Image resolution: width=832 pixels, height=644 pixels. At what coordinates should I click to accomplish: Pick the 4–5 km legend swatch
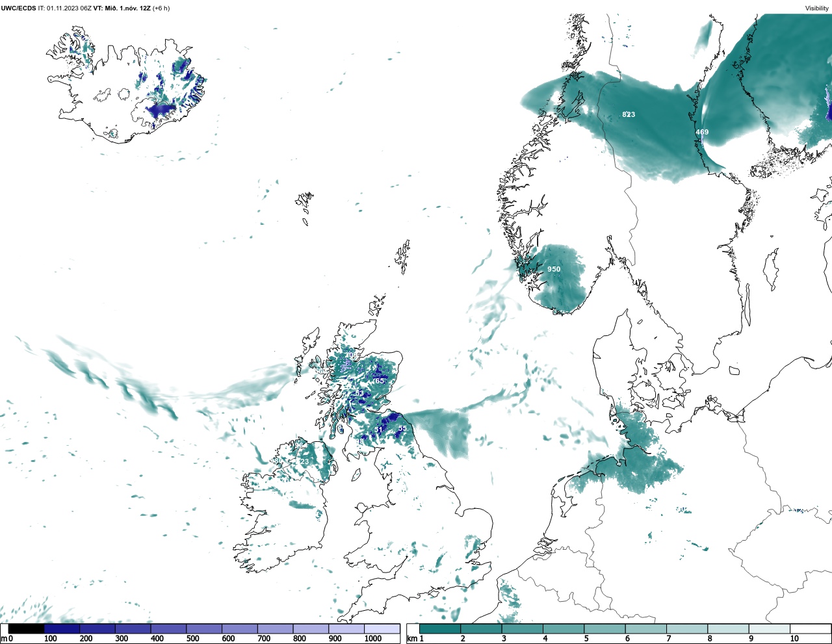[x=564, y=628]
